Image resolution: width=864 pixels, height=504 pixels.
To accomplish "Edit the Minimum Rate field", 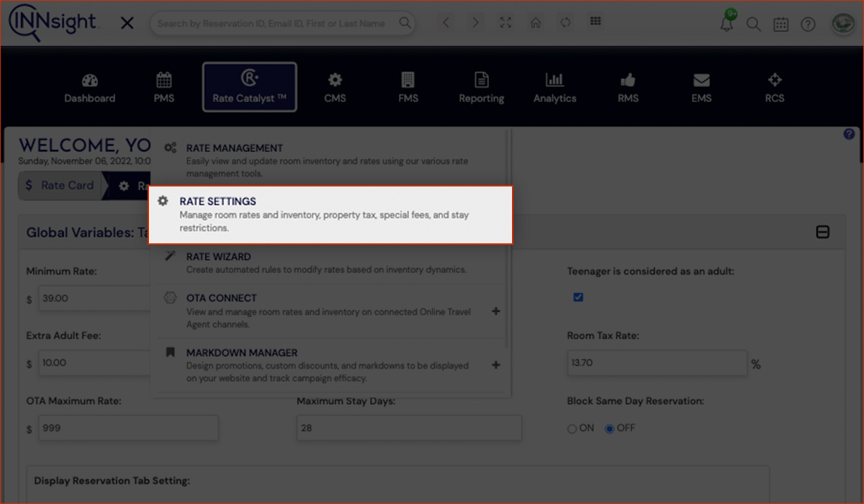I will click(94, 298).
